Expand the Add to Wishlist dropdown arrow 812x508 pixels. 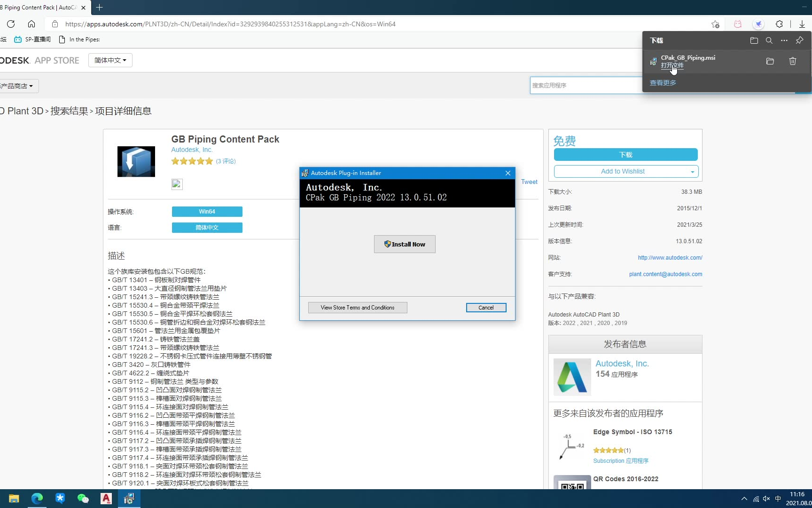(x=693, y=172)
